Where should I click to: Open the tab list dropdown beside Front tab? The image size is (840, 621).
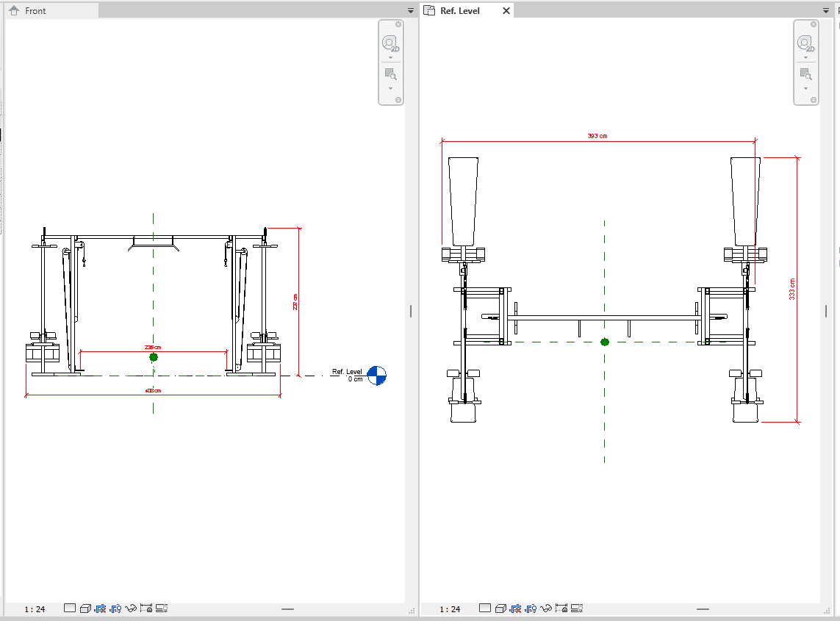click(411, 11)
